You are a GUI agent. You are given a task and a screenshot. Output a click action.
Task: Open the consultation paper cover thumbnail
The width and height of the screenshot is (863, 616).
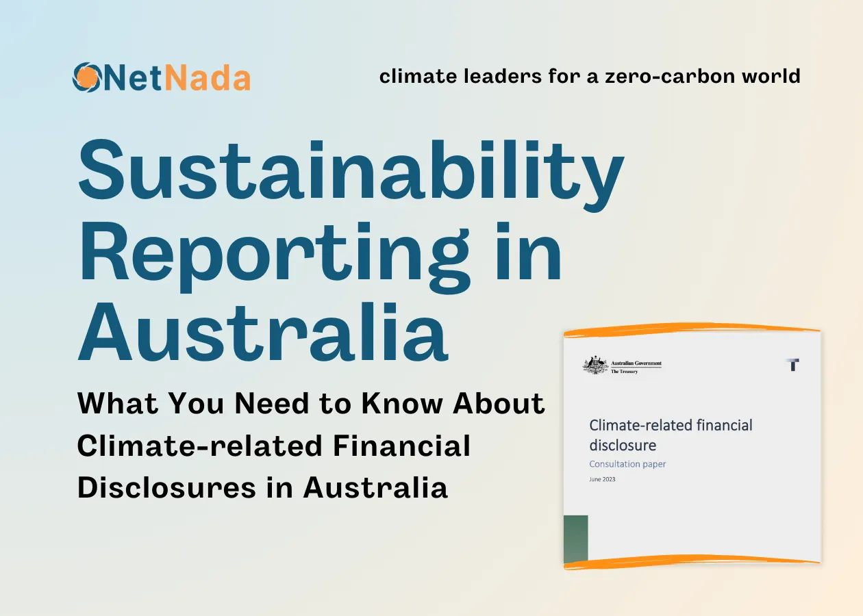click(692, 445)
